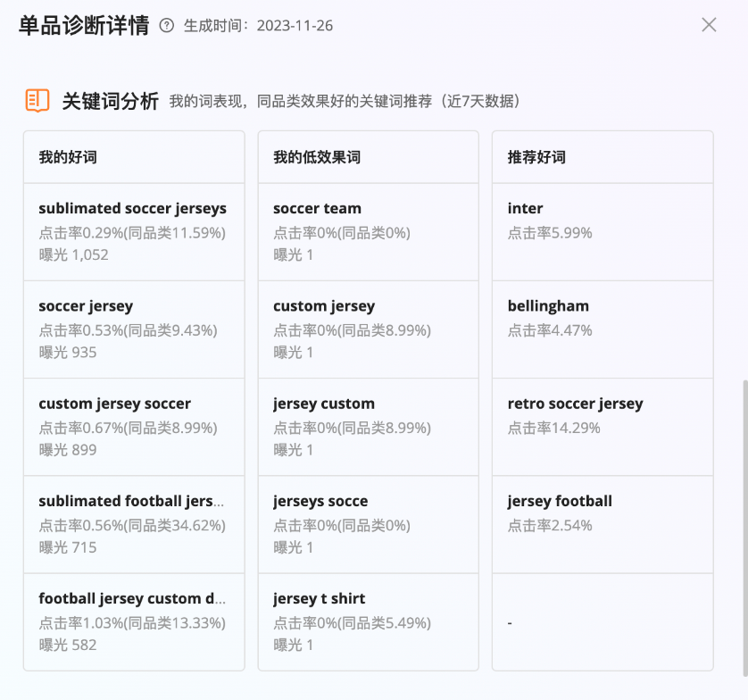Select the keyword soccer jersey in 我的好词
This screenshot has height=700, width=748.
pos(86,305)
